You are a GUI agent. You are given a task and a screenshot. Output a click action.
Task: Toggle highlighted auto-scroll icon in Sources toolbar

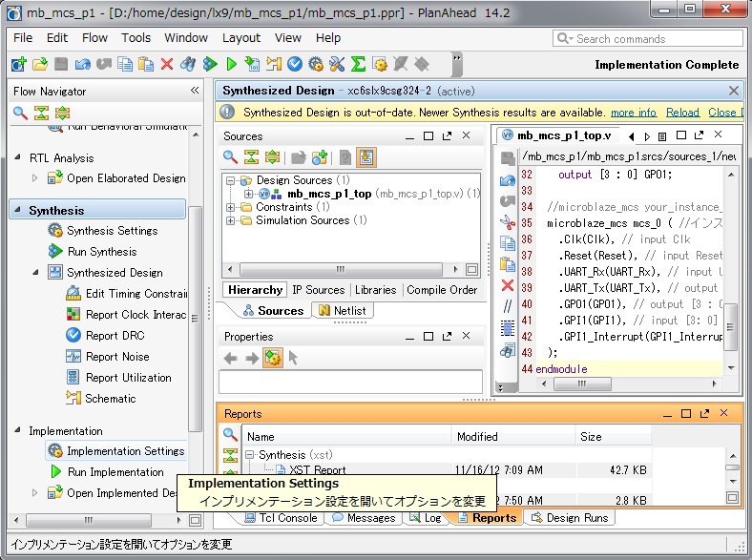pos(366,157)
